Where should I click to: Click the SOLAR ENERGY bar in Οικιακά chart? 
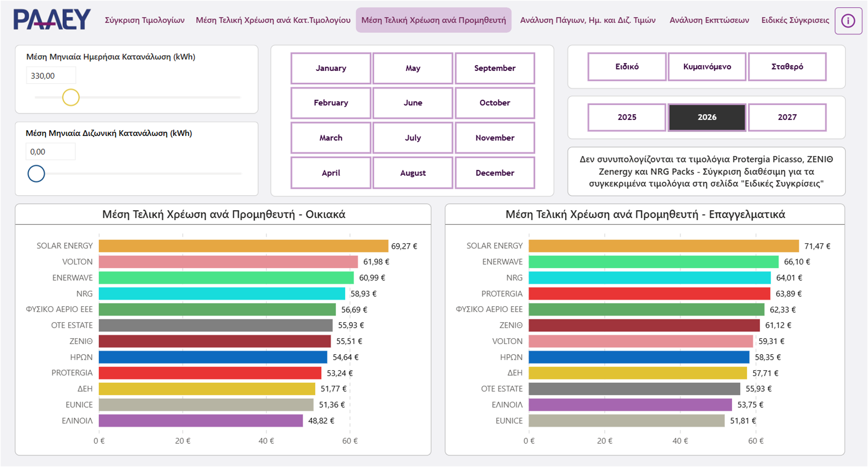243,246
